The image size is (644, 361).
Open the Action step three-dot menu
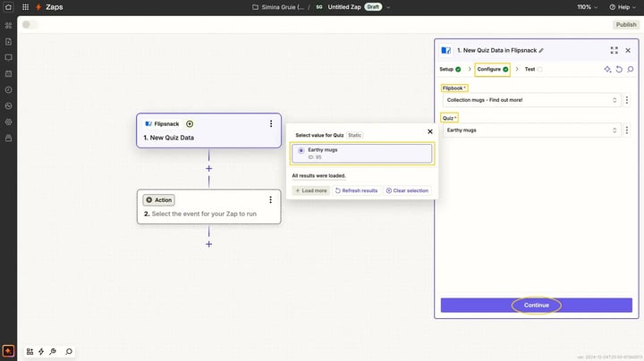pos(270,200)
